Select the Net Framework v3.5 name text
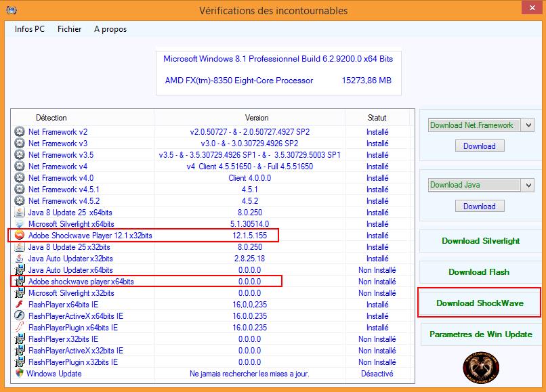 click(x=61, y=154)
